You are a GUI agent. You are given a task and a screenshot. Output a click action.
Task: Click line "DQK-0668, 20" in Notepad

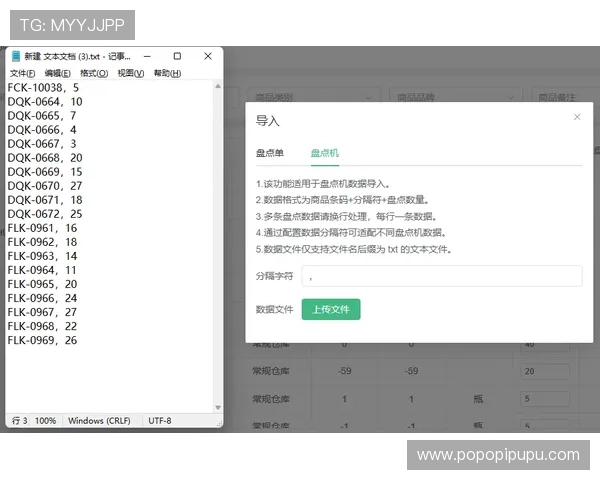point(45,158)
